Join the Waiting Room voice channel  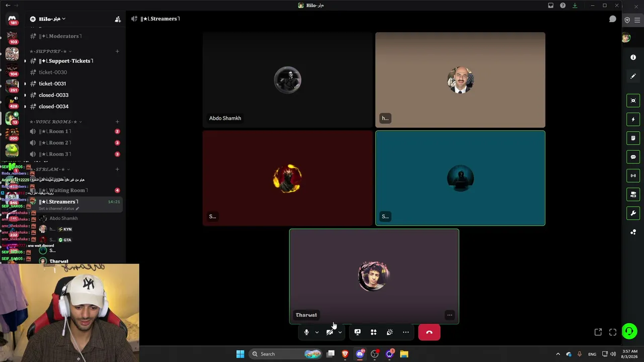(x=63, y=191)
